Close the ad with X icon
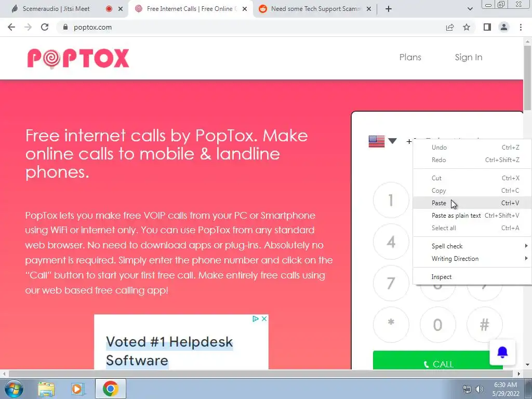This screenshot has width=532, height=399. pos(264,318)
